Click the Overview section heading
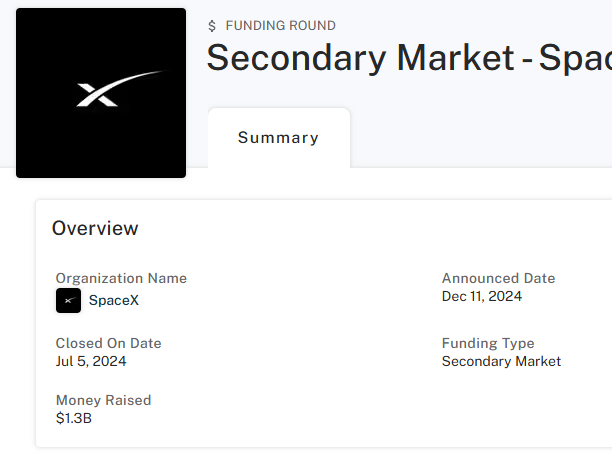The image size is (612, 453). point(95,228)
